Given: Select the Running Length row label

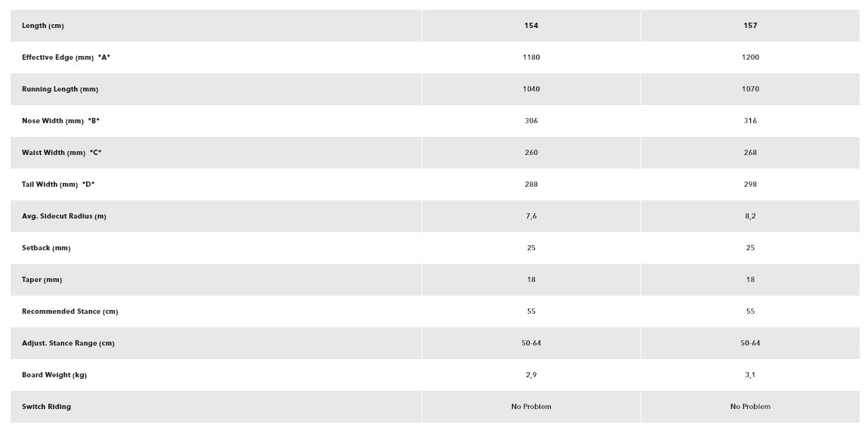Looking at the screenshot, I should (x=60, y=89).
